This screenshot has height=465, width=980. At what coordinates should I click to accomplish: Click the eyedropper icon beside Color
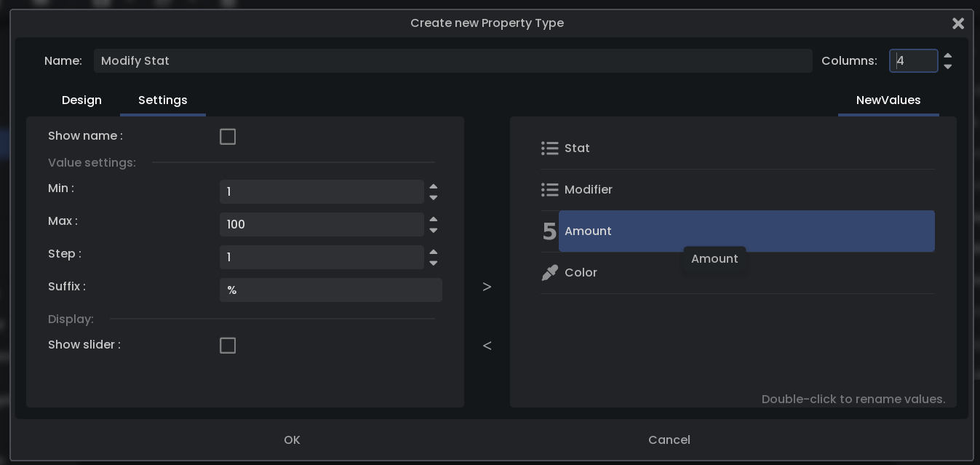[549, 273]
